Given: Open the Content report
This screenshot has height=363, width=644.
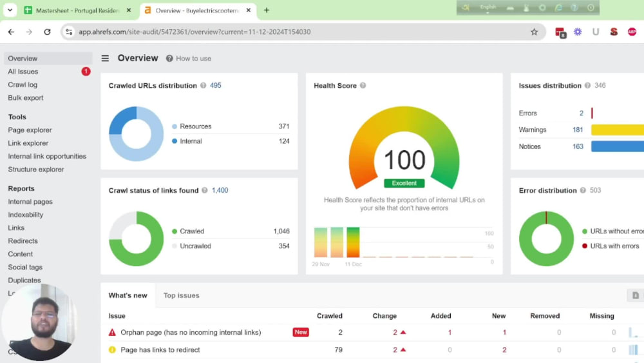Looking at the screenshot, I should click(20, 254).
